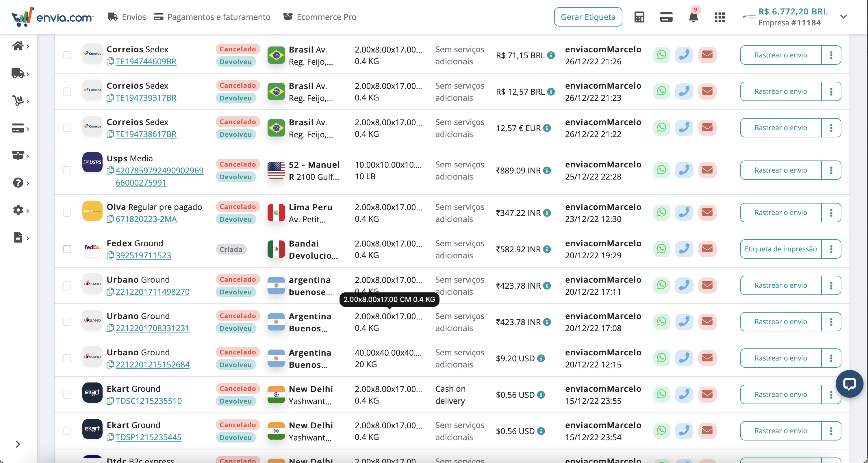868x463 pixels.
Task: Email recipient of Fedex 392519711523 shipment
Action: pos(707,249)
